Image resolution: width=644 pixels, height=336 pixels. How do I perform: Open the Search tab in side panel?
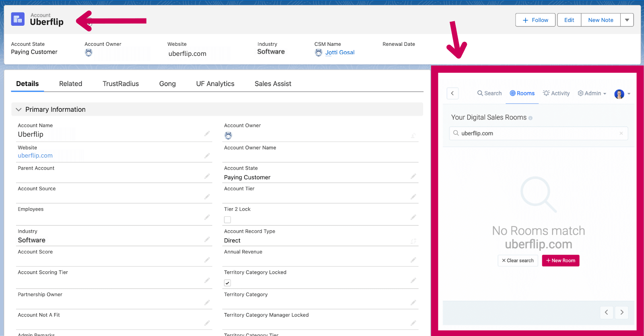tap(489, 93)
